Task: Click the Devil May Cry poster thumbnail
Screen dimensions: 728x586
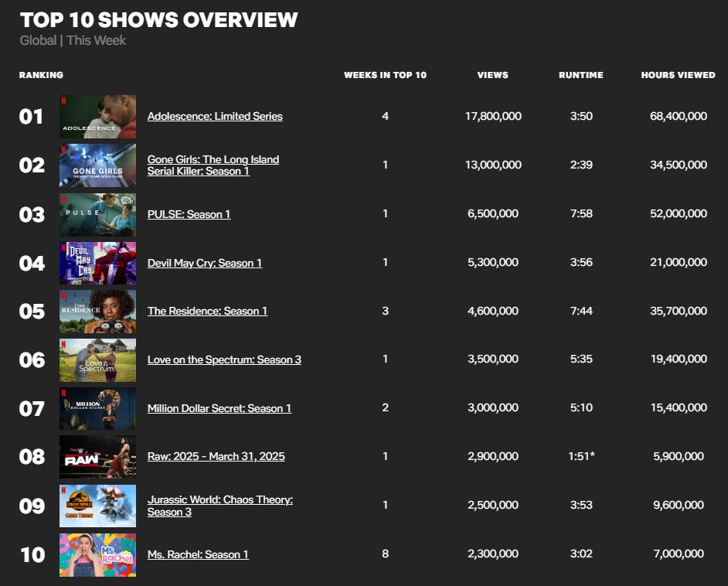Action: pyautogui.click(x=97, y=263)
